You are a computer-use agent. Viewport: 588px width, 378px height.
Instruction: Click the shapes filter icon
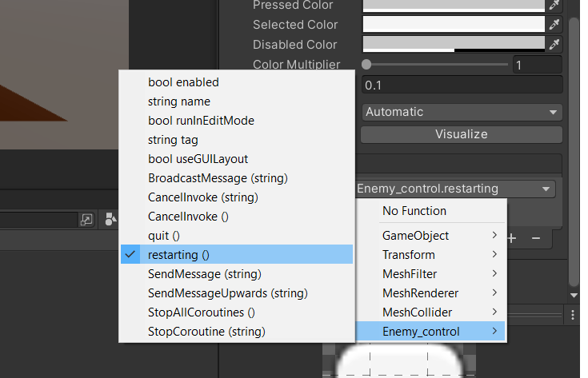(110, 219)
